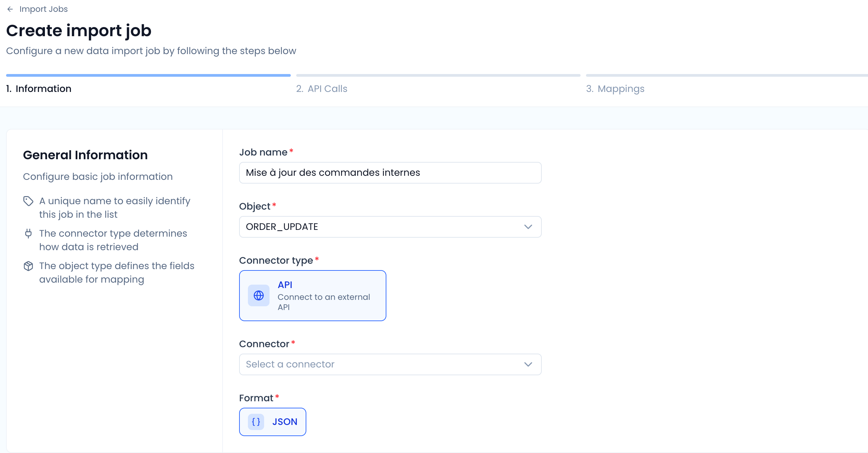The height and width of the screenshot is (453, 868).
Task: Click the back arrow icon near Import Jobs
Action: tap(10, 9)
